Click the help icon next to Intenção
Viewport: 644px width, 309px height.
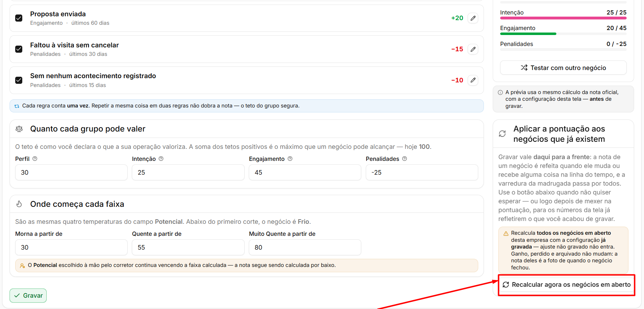point(161,159)
